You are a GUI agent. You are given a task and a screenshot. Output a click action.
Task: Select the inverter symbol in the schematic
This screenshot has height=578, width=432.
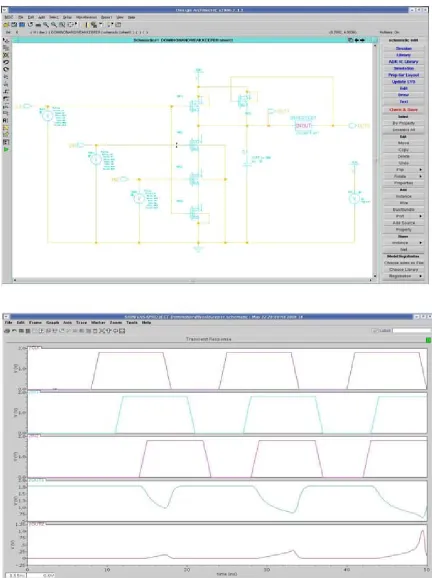[x=303, y=126]
